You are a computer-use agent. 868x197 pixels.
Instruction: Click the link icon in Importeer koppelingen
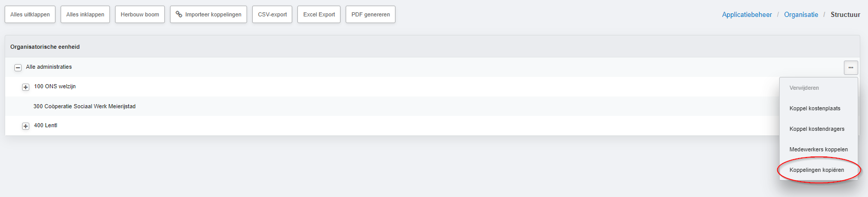tap(179, 14)
